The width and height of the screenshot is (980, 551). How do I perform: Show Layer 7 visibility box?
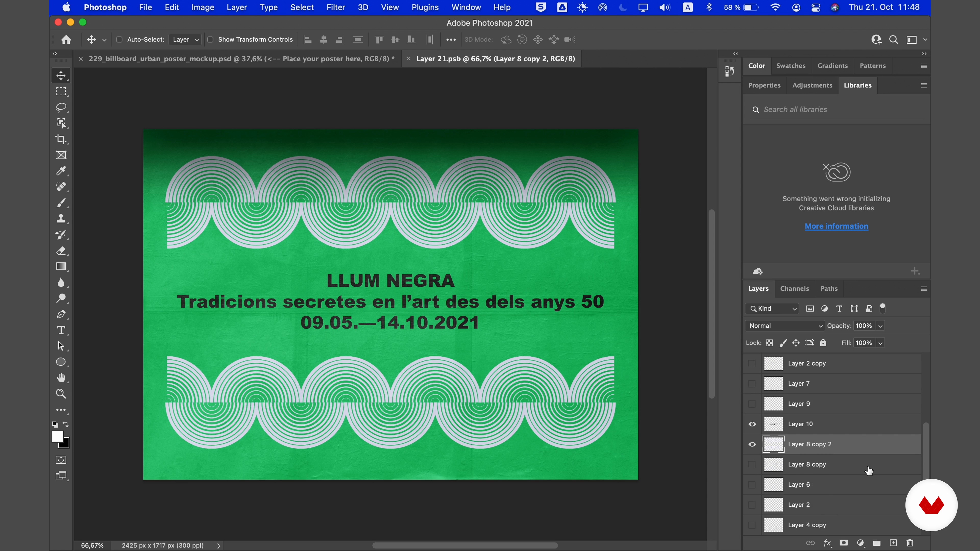pos(752,384)
